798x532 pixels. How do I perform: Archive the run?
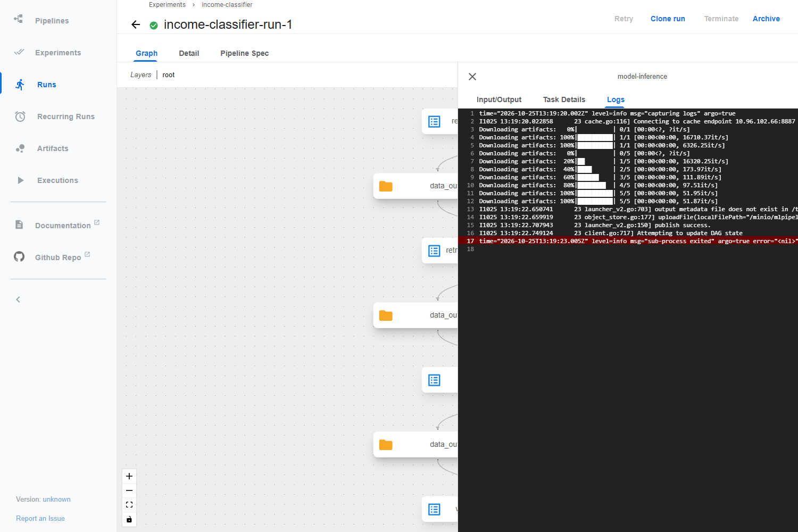click(x=766, y=19)
